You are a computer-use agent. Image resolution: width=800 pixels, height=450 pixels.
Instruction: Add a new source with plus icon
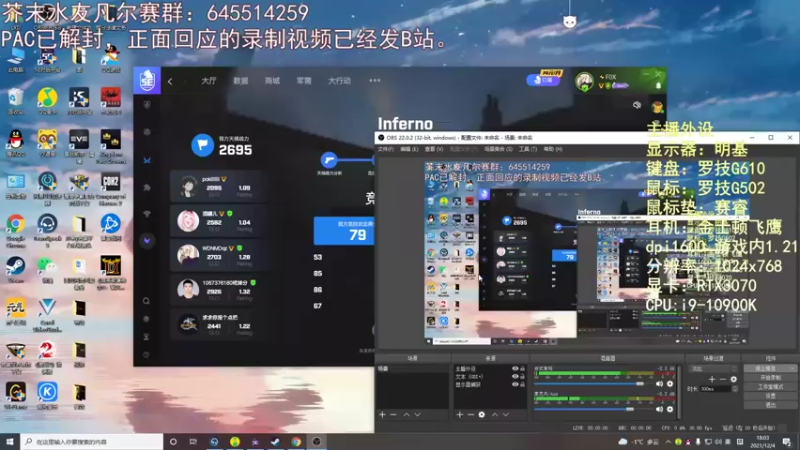459,414
